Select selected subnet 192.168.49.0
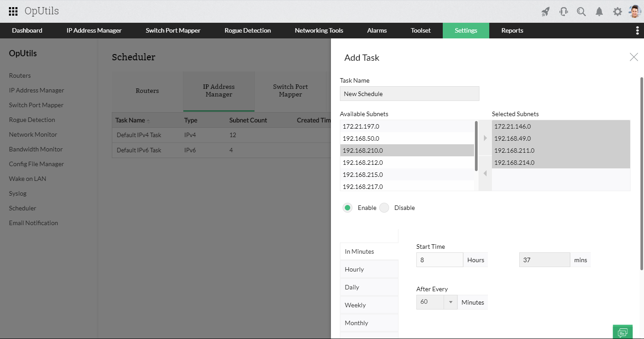This screenshot has height=339, width=644. [561, 138]
